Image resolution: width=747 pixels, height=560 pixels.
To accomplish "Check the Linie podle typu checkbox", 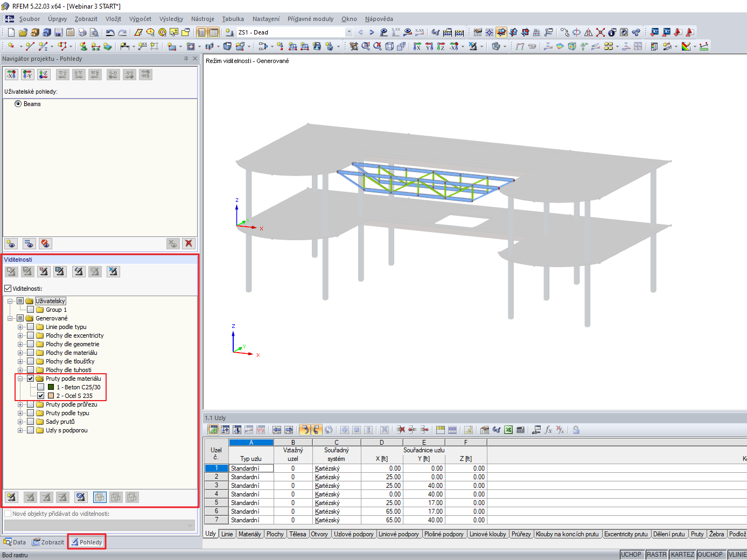I will (31, 327).
